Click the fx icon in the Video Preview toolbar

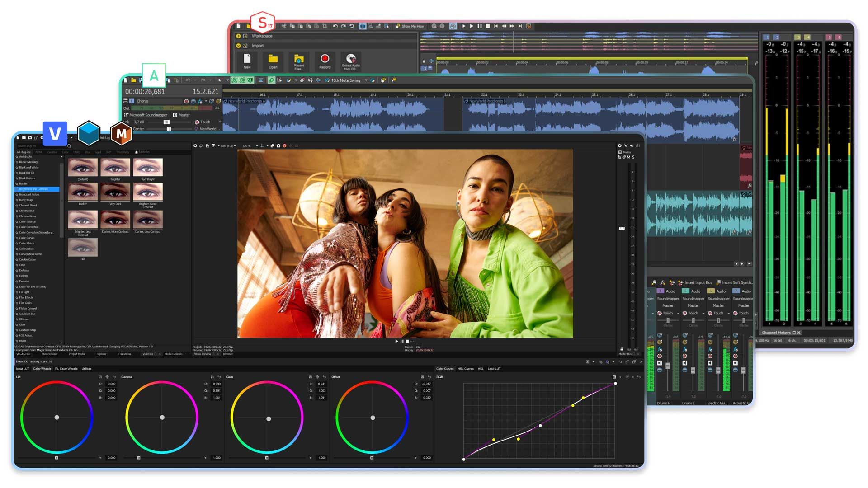point(207,145)
